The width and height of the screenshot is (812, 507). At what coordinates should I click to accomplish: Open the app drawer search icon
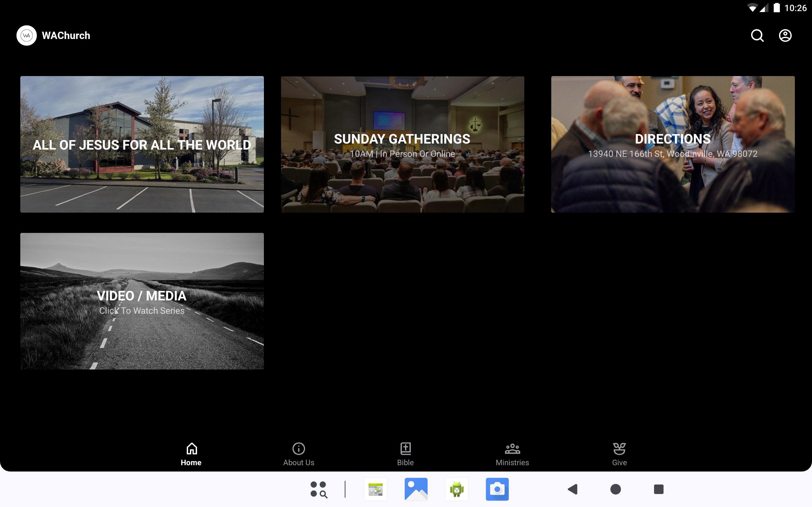318,489
